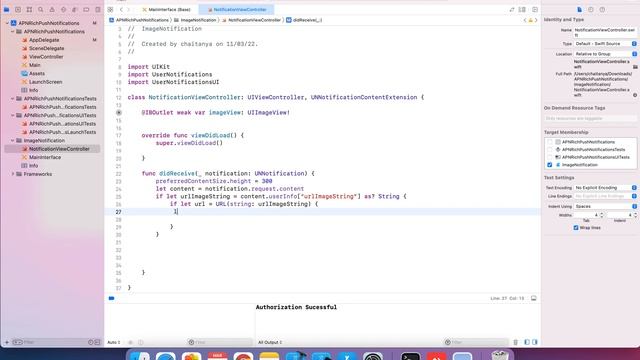Image resolution: width=640 pixels, height=360 pixels.
Task: Open the Auto variables scope dropdown
Action: point(114,342)
